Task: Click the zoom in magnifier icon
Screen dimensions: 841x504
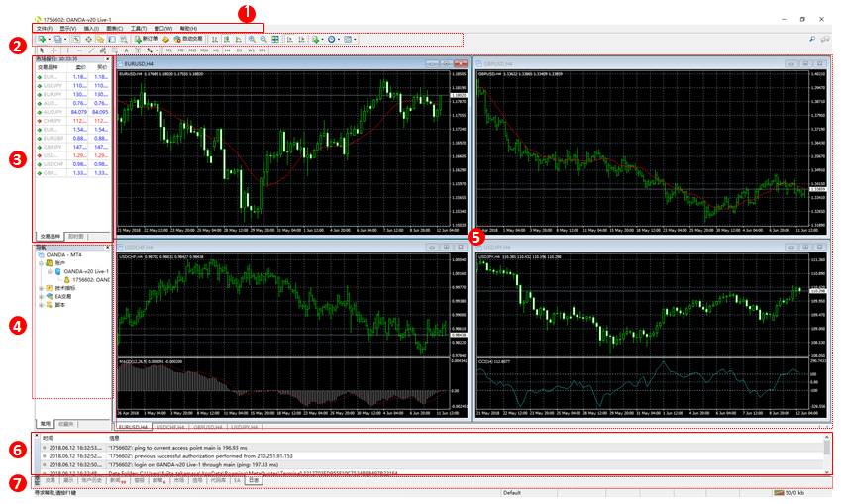Action: point(252,39)
